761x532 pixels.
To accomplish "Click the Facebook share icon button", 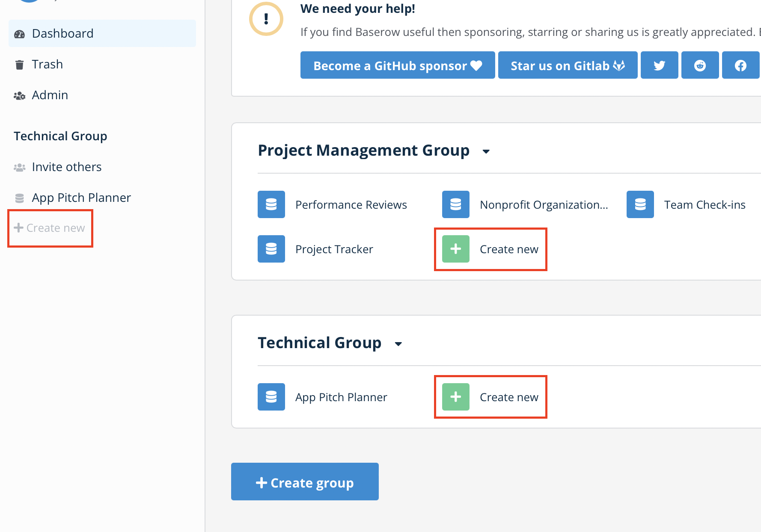I will pyautogui.click(x=740, y=65).
